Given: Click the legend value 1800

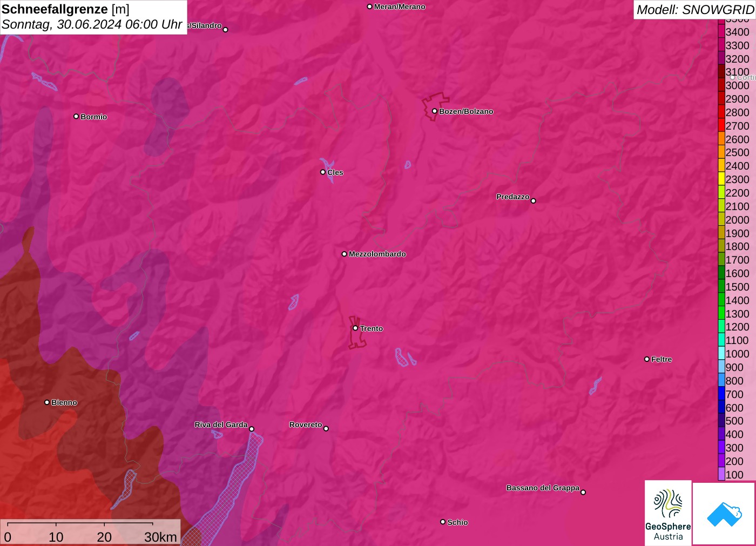Looking at the screenshot, I should 737,246.
